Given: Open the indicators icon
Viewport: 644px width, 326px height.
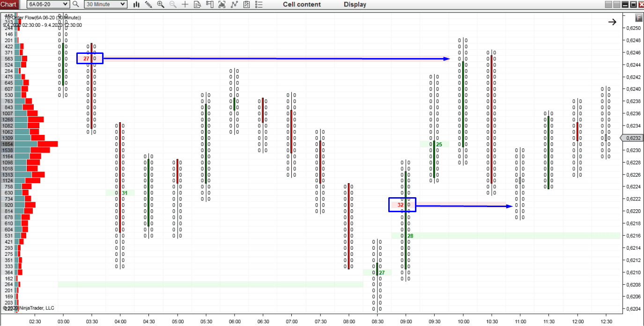Looking at the screenshot, I should point(234,4).
